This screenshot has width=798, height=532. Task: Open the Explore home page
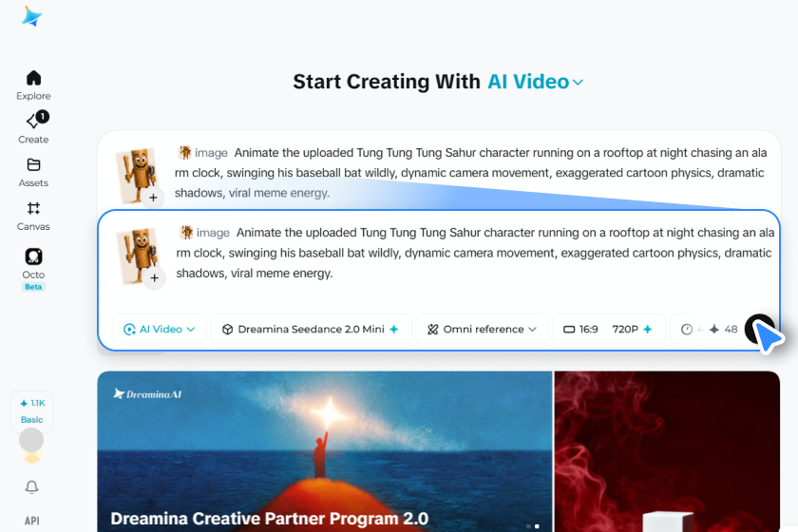coord(33,85)
